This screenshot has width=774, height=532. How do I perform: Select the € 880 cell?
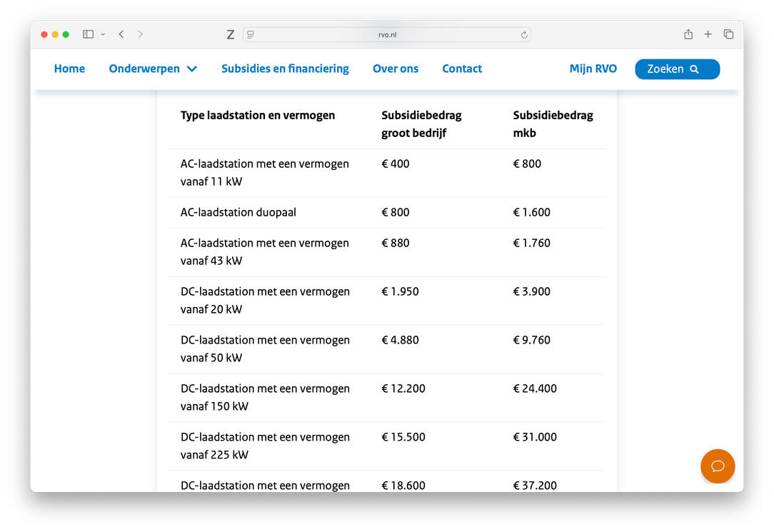click(x=396, y=243)
